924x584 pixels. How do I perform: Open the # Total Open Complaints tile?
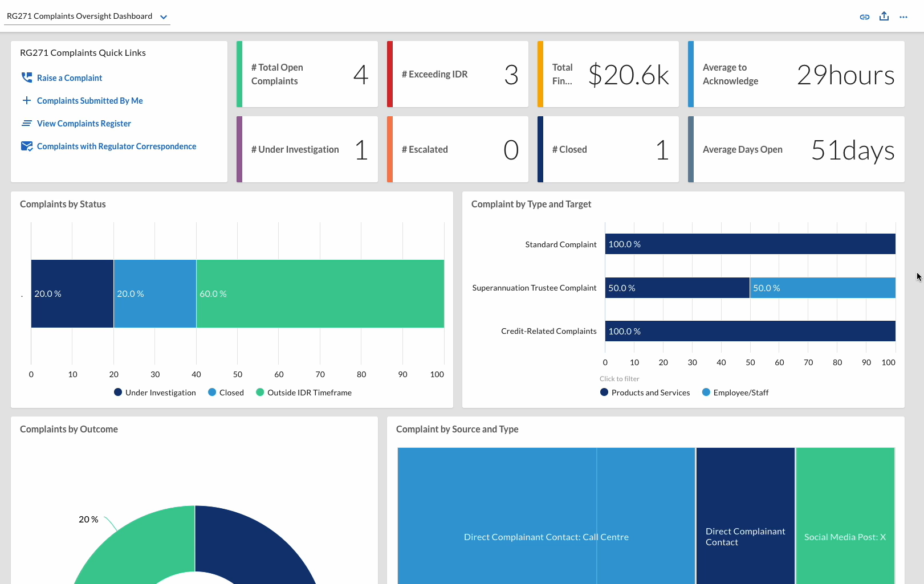(307, 74)
